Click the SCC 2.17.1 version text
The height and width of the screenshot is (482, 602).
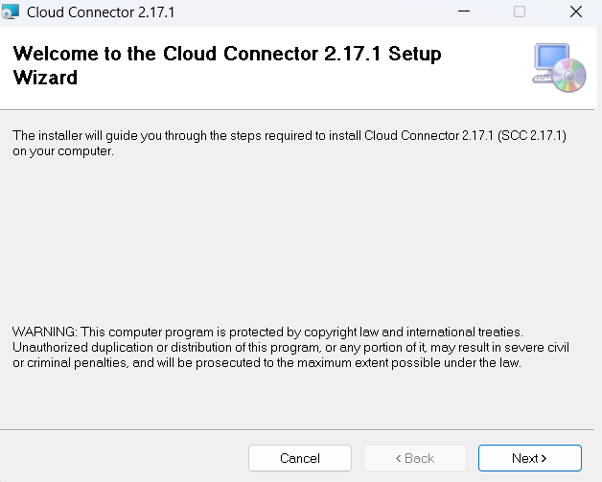click(x=532, y=136)
